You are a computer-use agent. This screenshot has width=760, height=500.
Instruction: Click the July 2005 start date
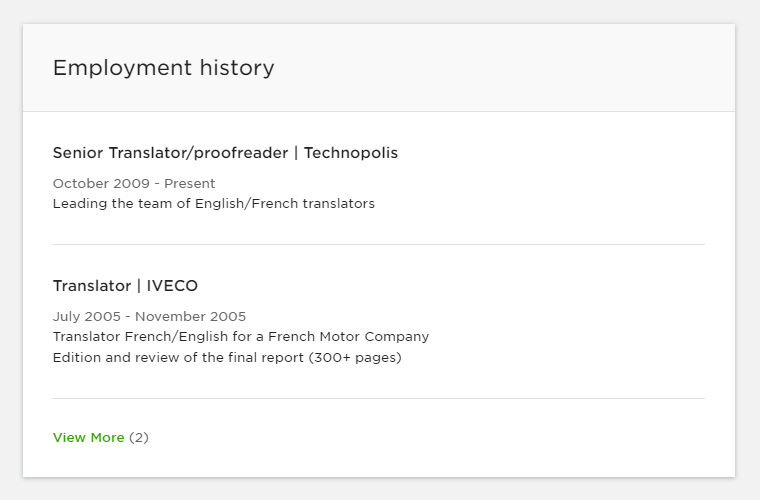tap(86, 317)
